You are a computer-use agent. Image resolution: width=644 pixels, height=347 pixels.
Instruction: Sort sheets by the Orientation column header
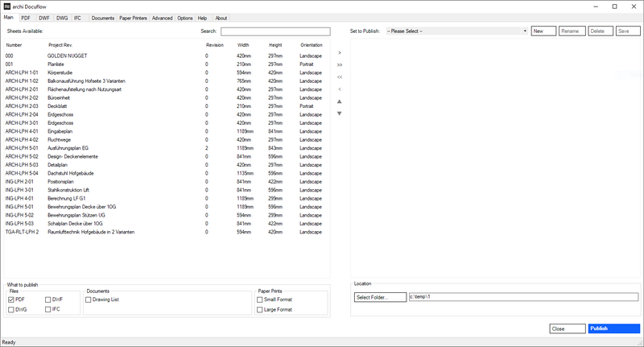[x=311, y=45]
